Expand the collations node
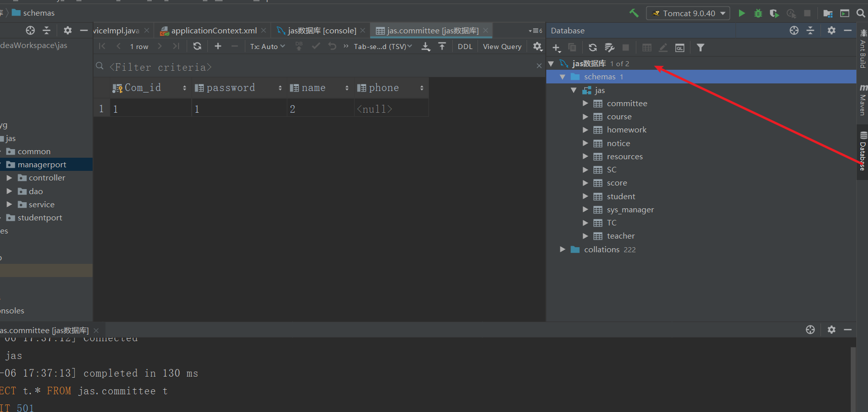868x412 pixels. [x=562, y=249]
